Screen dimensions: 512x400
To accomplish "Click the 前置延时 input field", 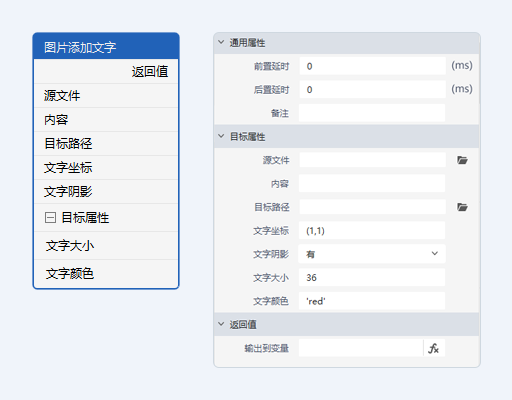I will (372, 66).
